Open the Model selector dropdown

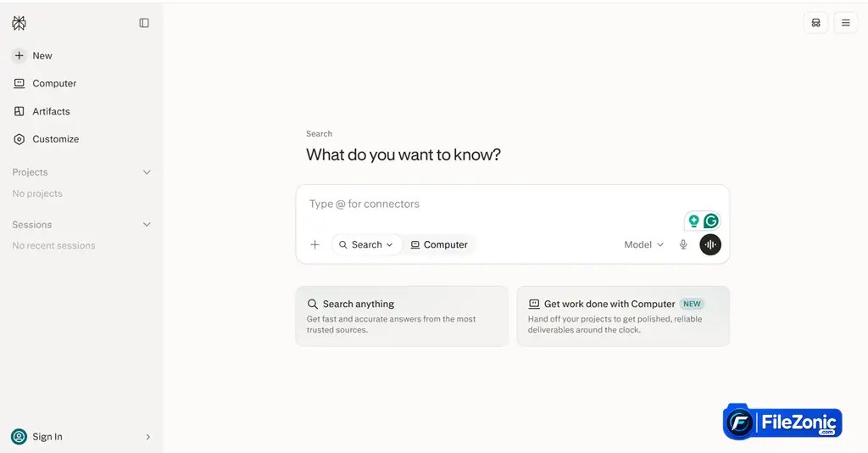click(x=644, y=244)
